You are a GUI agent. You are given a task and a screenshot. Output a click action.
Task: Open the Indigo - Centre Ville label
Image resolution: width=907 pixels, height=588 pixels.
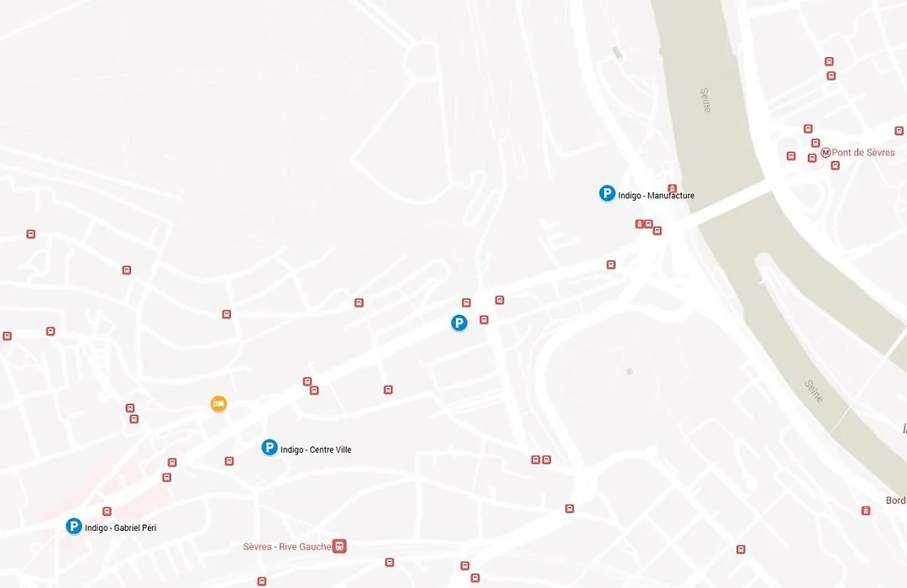[x=316, y=449]
